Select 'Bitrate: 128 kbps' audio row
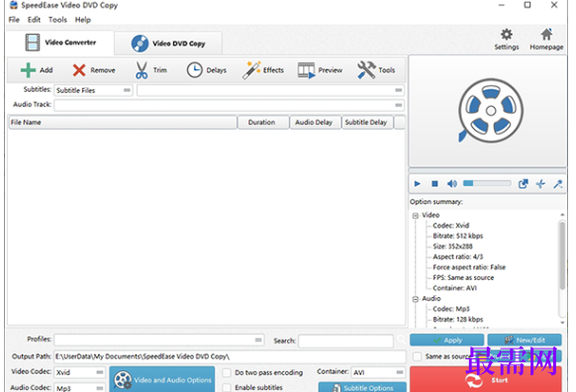 point(457,320)
